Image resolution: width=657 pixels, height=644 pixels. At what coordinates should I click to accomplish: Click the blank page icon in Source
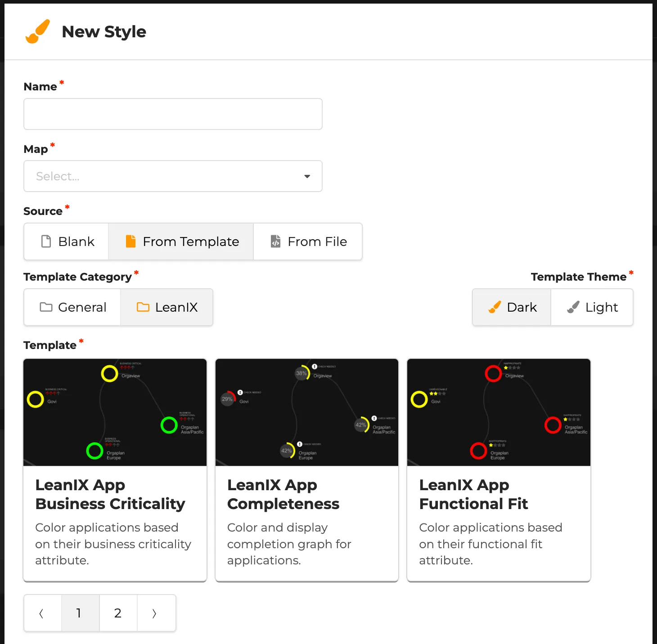46,241
